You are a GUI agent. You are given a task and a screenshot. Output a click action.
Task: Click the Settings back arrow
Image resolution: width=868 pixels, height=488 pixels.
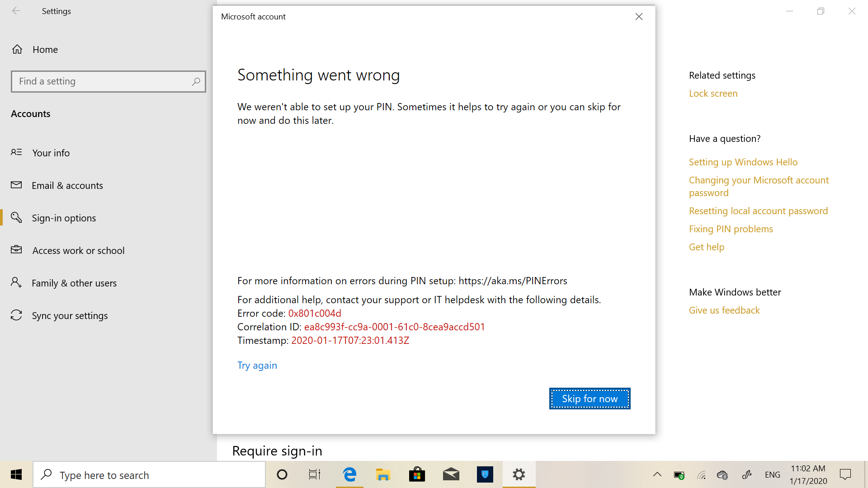point(16,11)
